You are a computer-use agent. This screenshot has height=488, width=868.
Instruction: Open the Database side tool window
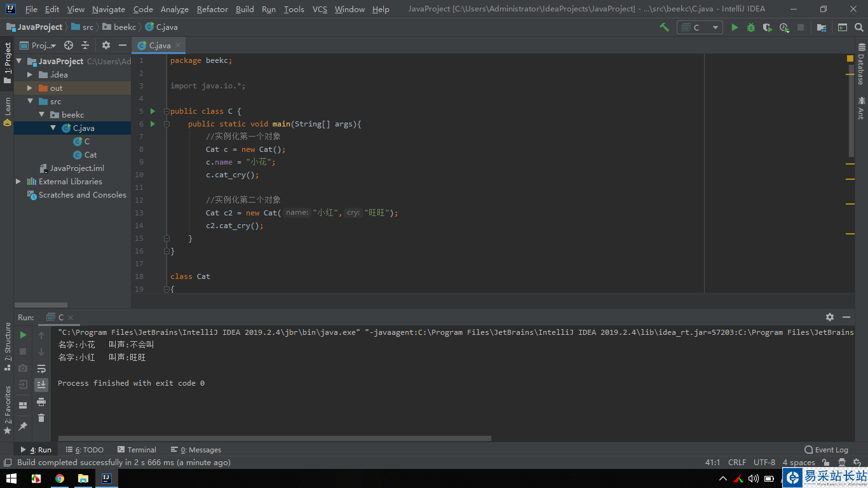click(861, 64)
